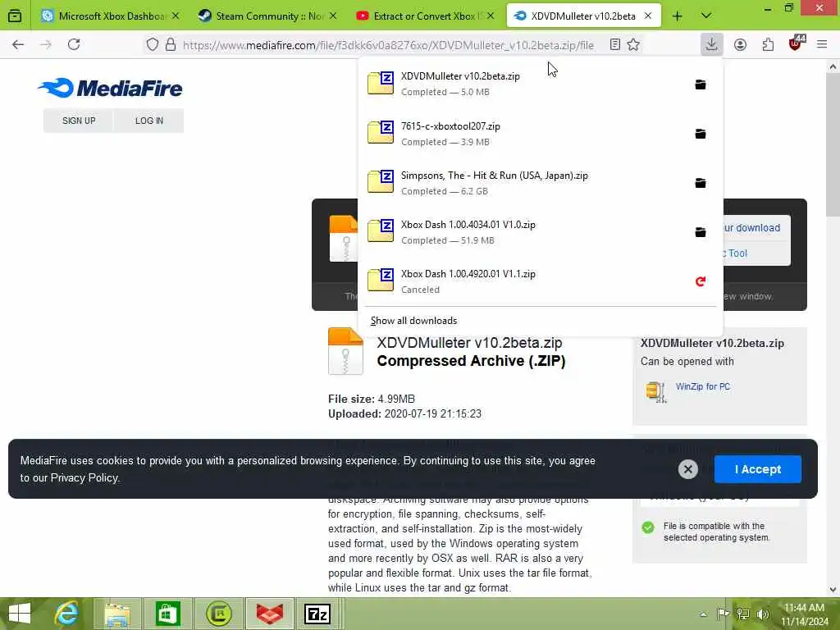Open Windows Store from taskbar
840x630 pixels.
tap(167, 614)
